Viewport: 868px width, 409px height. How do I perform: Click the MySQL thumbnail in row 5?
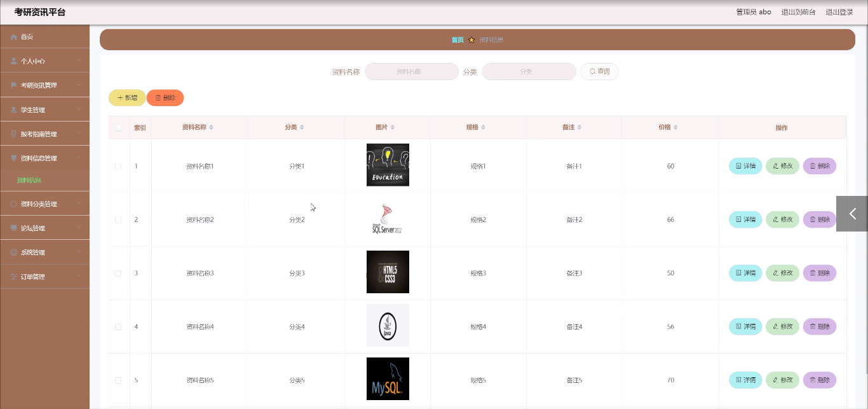point(388,378)
